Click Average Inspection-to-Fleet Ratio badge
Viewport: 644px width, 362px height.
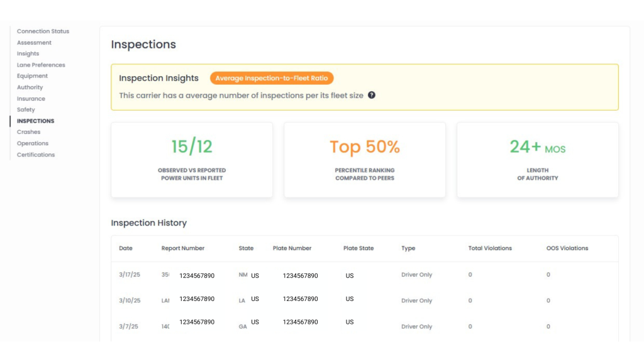coord(272,79)
